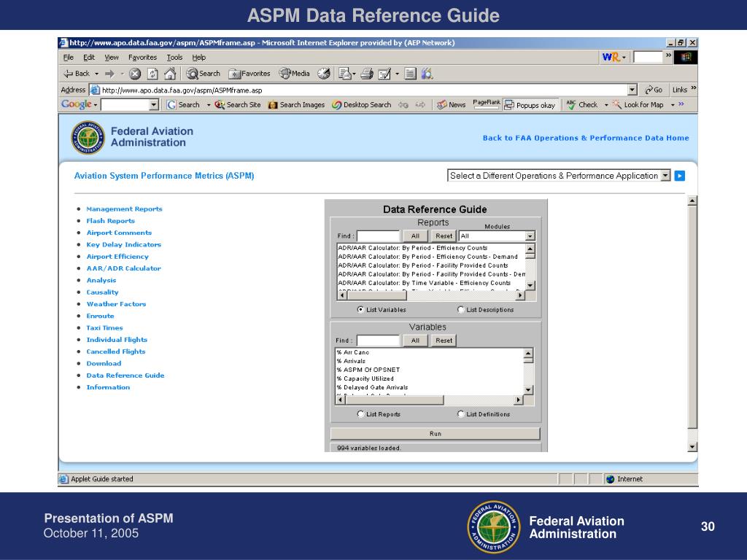Open the File menu
The width and height of the screenshot is (747, 560).
click(69, 57)
